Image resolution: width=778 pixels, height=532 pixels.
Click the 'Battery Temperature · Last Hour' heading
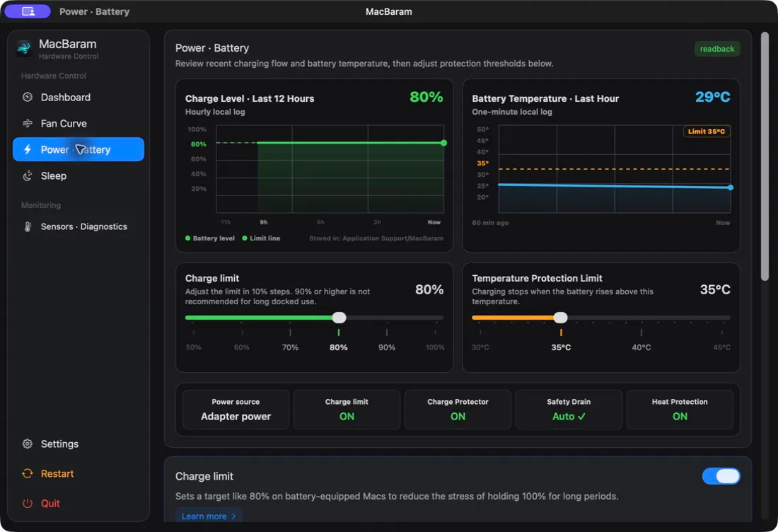click(545, 98)
